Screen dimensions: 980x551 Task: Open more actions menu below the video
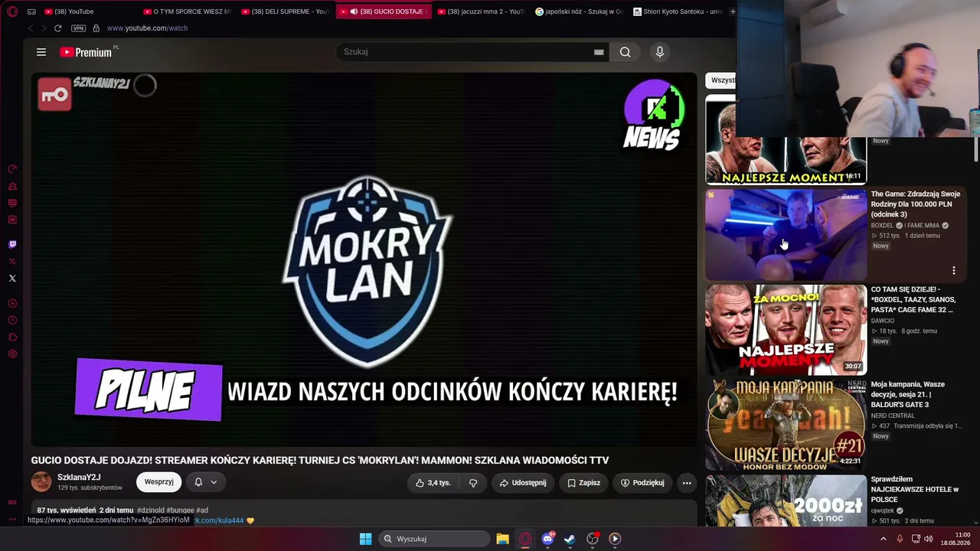click(x=687, y=483)
